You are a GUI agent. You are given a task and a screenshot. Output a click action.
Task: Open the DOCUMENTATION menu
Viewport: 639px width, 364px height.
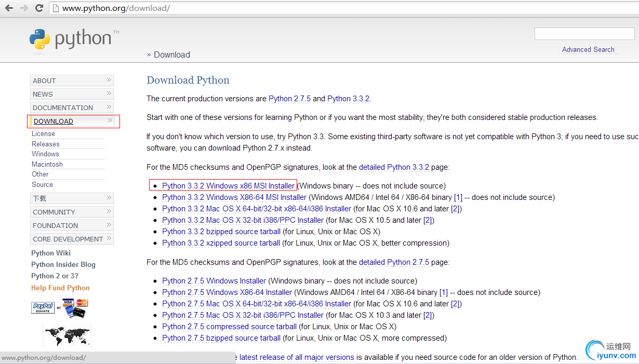72,107
